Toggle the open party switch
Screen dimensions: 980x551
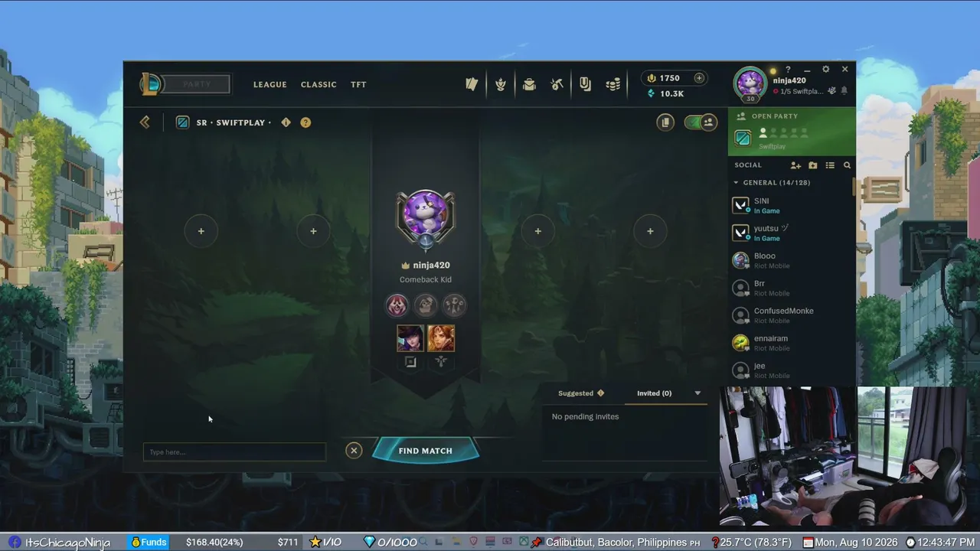701,122
